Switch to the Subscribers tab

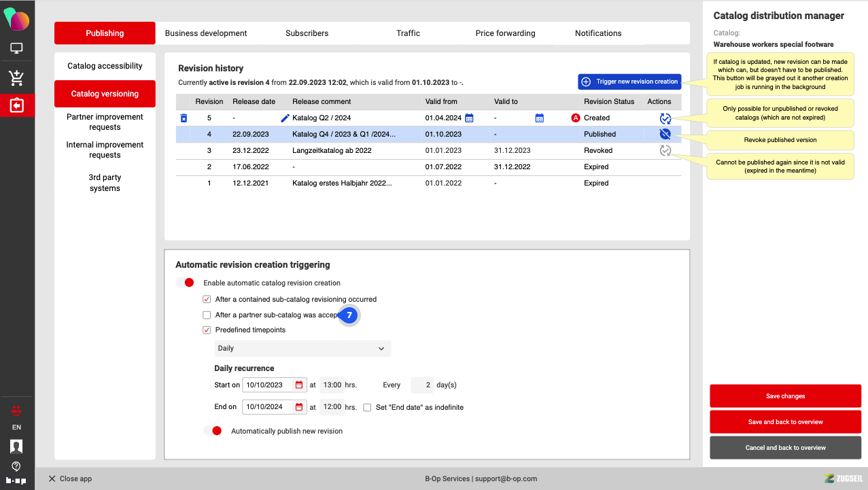[307, 33]
